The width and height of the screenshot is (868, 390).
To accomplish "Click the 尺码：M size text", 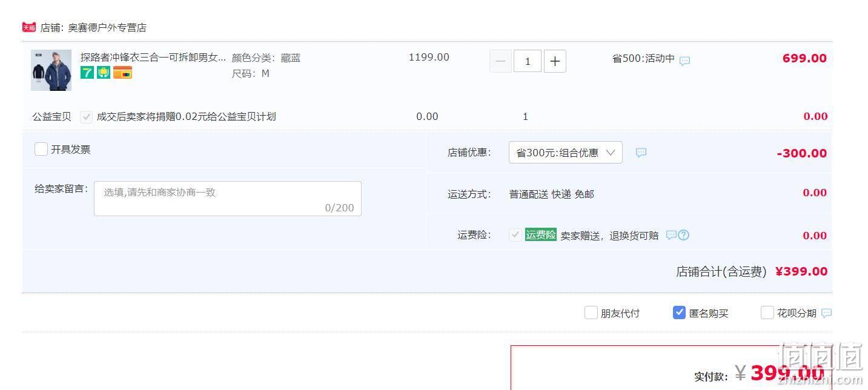I will 251,74.
